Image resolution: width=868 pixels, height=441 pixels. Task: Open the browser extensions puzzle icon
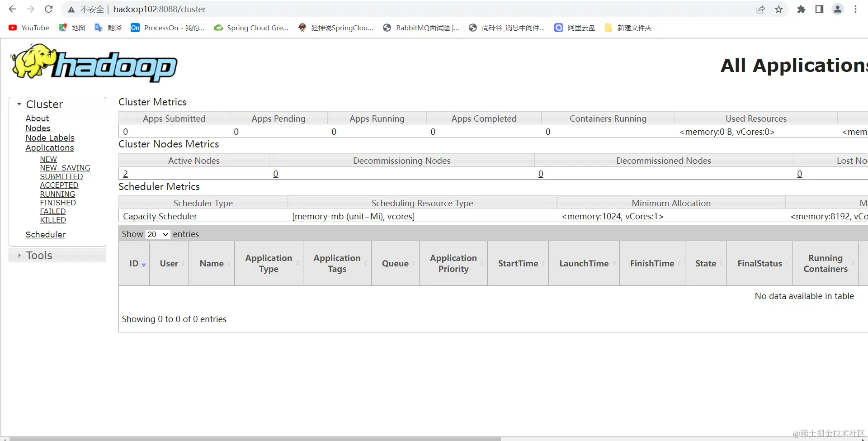[x=801, y=9]
